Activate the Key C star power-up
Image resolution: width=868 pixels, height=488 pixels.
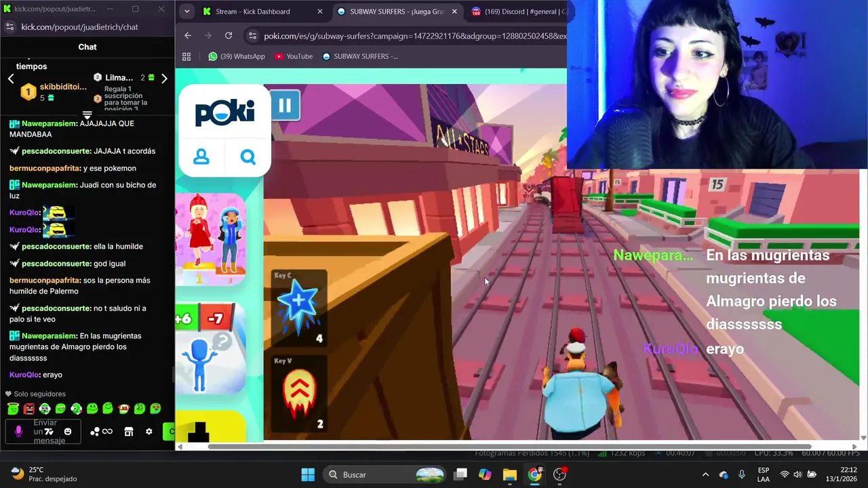299,308
